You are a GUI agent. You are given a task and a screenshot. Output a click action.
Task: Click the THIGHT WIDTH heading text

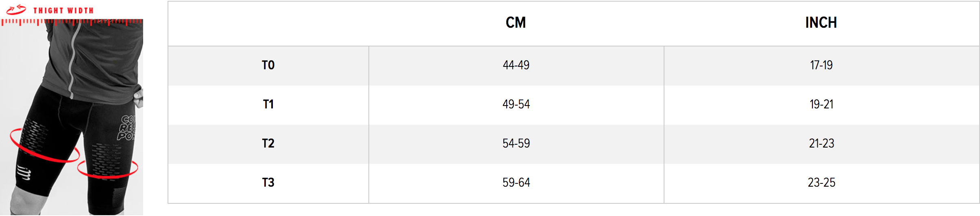coord(63,11)
